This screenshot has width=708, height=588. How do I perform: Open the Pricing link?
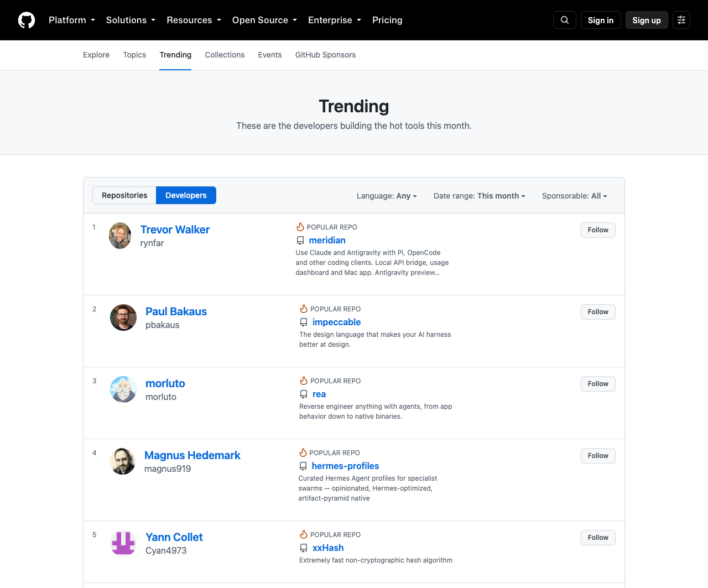387,20
